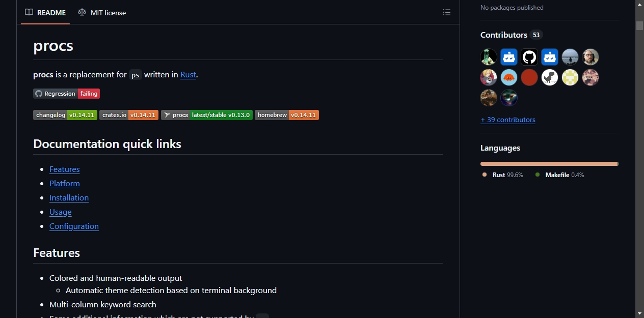The image size is (644, 318).
Task: Open blue bot avatar beside the green figure avatar
Action: 509,57
